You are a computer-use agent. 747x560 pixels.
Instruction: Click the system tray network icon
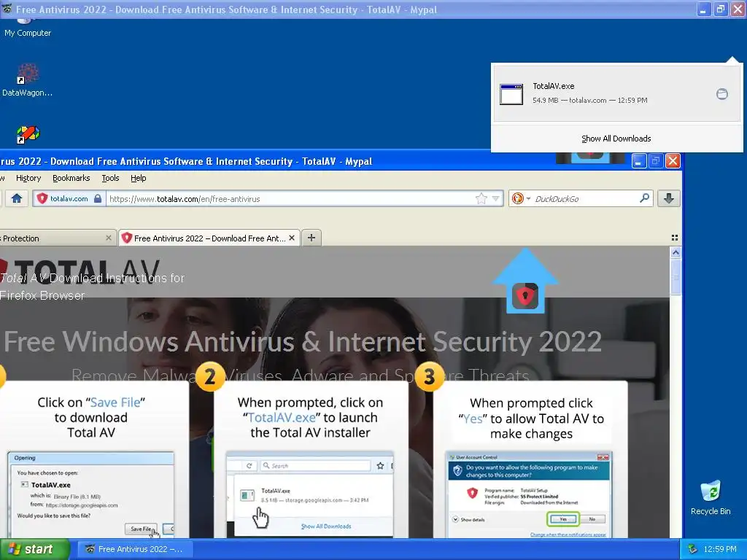[693, 549]
